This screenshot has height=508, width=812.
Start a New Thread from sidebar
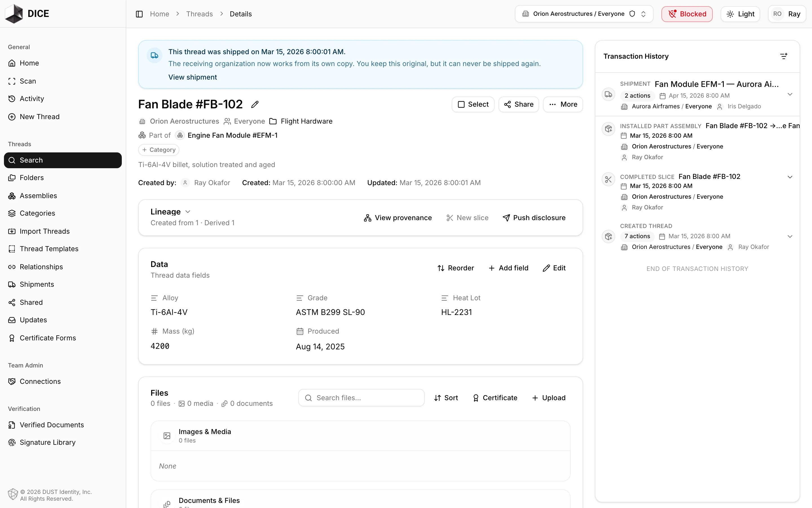tap(63, 117)
